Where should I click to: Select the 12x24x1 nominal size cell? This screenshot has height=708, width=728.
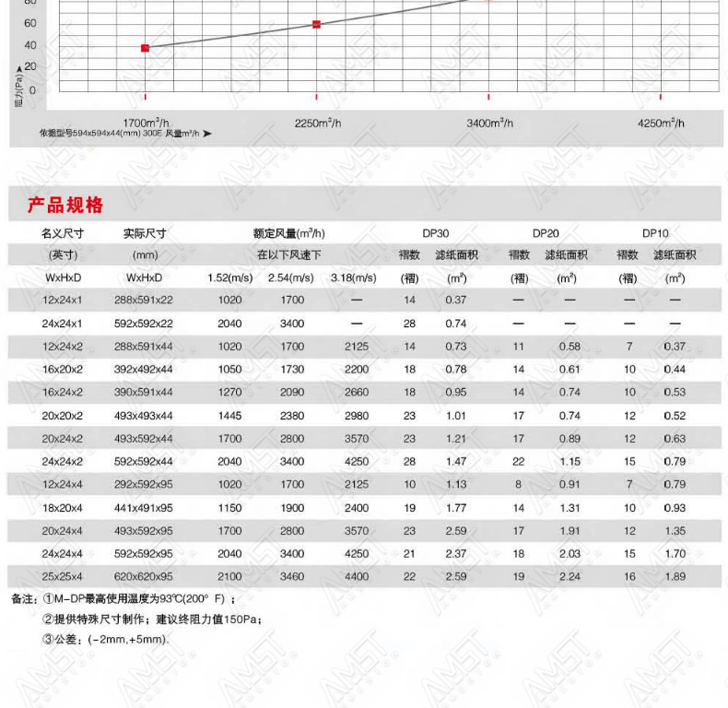(x=63, y=301)
